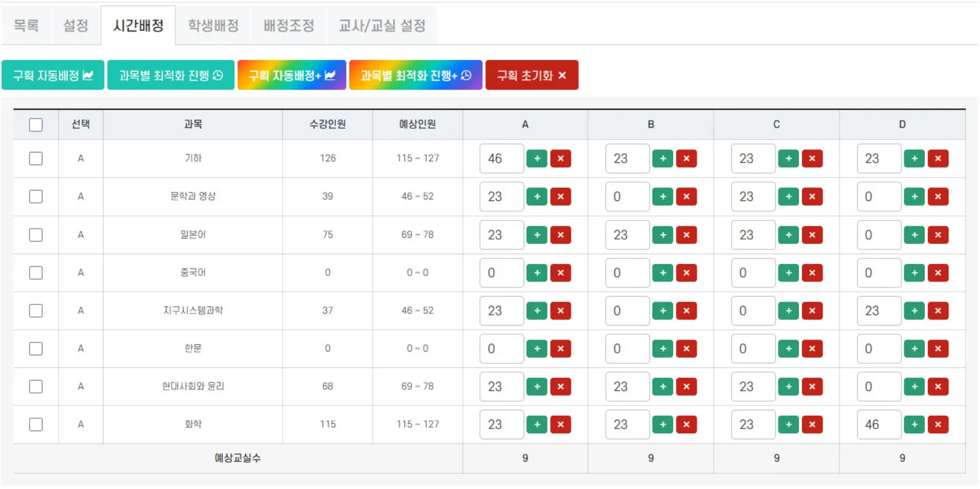Click red X in 화학 row column A

561,425
